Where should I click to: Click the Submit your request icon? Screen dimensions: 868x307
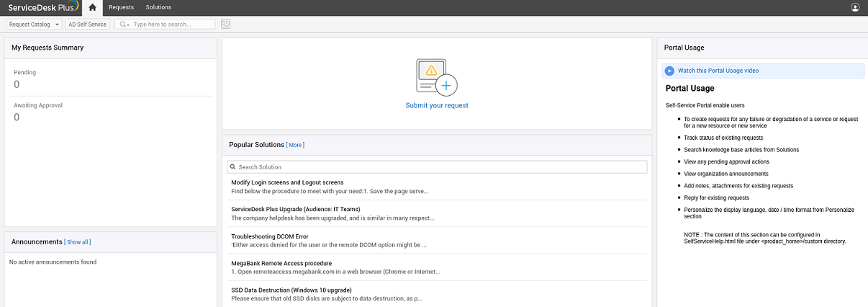[436, 77]
